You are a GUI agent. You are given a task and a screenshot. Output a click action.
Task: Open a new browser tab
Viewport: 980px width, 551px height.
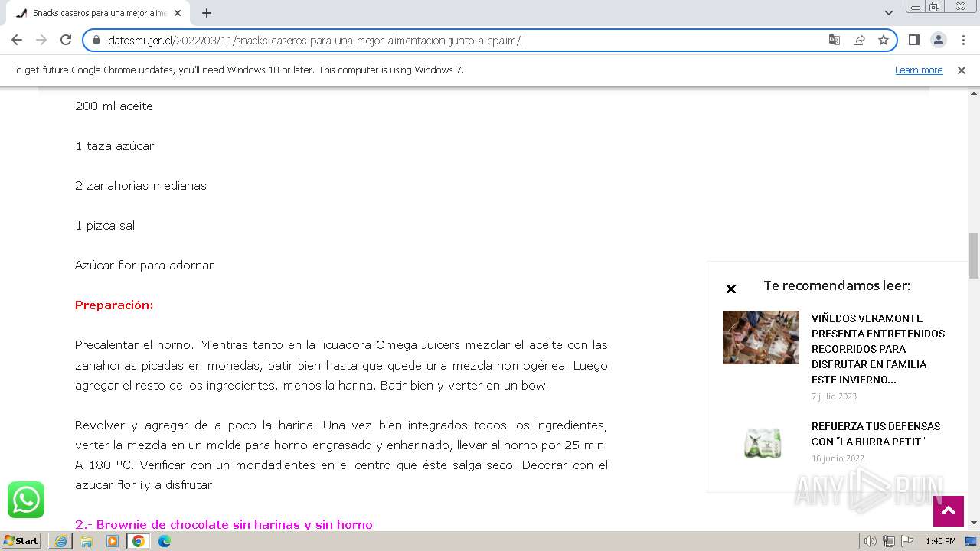point(207,13)
